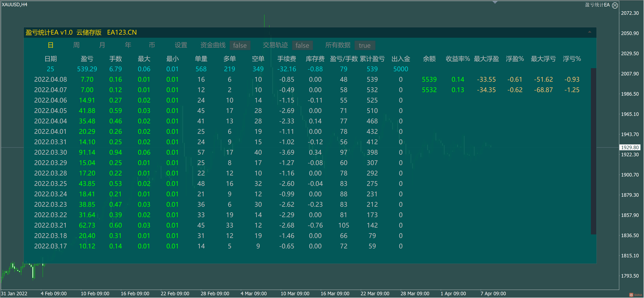
Task: Click the 1929.80 current price label
Action: click(630, 147)
